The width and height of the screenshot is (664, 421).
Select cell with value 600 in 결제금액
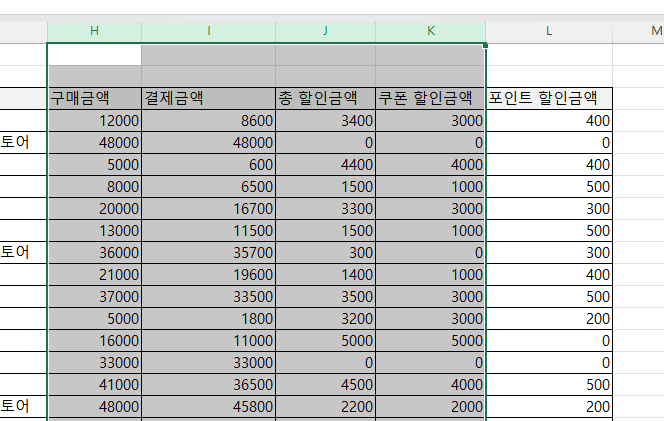click(x=208, y=165)
